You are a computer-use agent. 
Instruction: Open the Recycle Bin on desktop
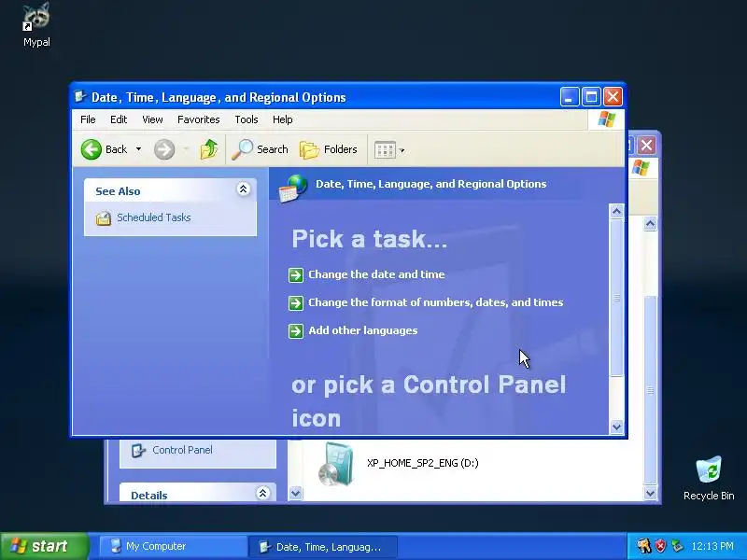709,469
